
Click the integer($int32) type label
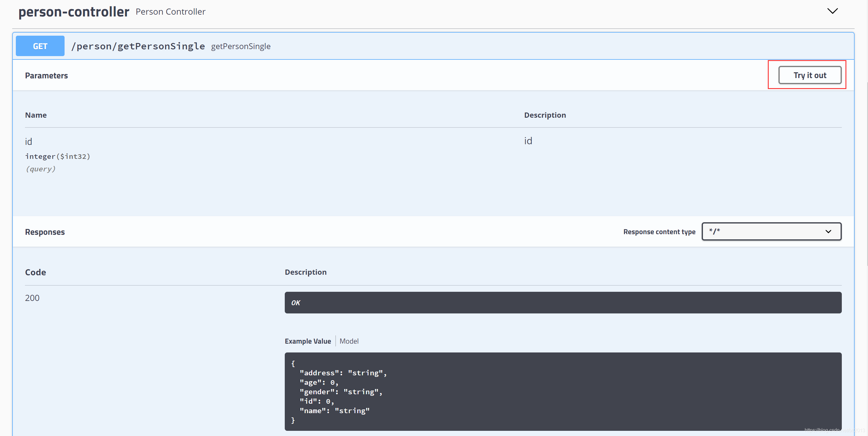[58, 156]
